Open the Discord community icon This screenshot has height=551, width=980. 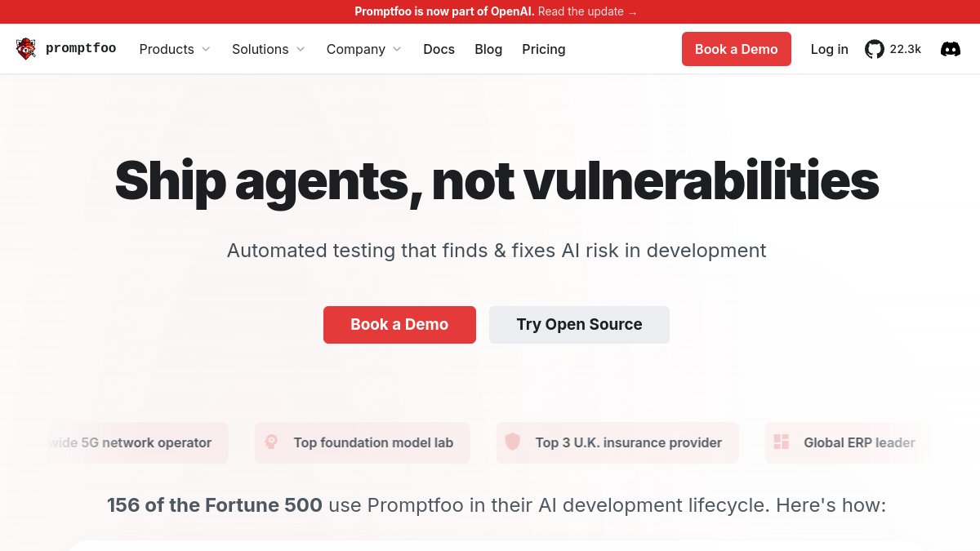[x=951, y=49]
